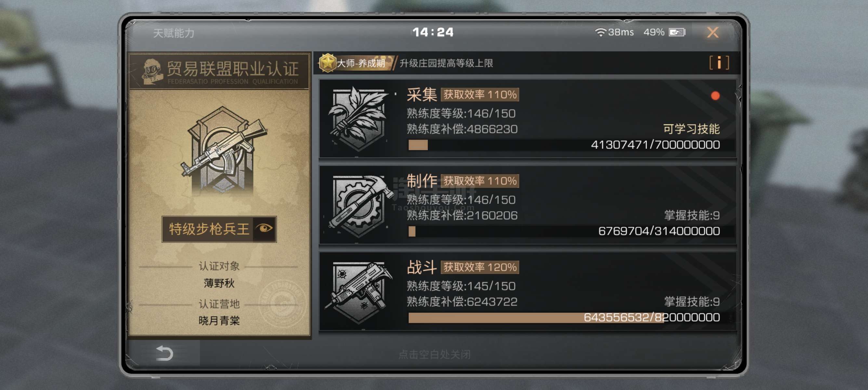
Task: Click the 采集 获取效率 110% tag
Action: pos(480,95)
